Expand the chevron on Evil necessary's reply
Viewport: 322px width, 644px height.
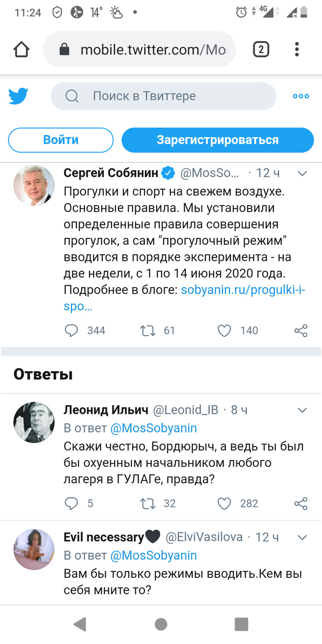[302, 537]
